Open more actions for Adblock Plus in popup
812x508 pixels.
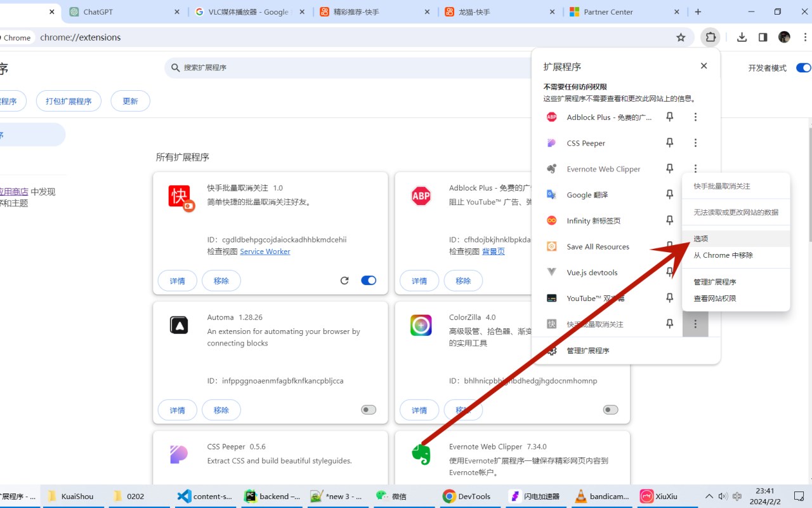695,117
